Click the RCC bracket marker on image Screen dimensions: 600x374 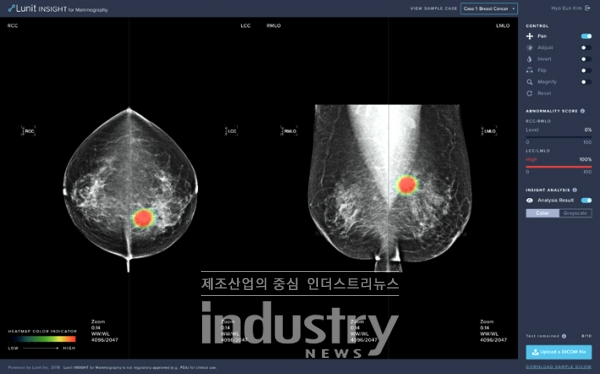click(28, 131)
